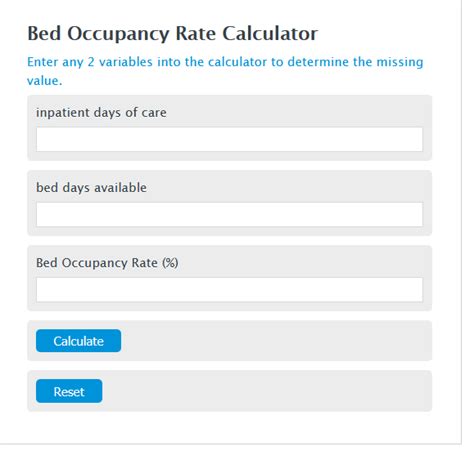Click the "bed days available" label text
Image resolution: width=474 pixels, height=451 pixels.
pos(91,188)
